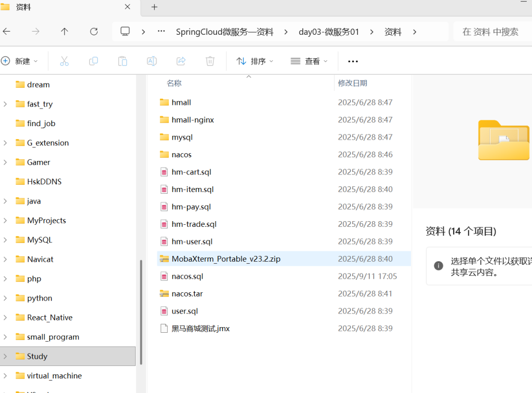Click the Copy icon in toolbar
The image size is (532, 393).
[x=94, y=61]
